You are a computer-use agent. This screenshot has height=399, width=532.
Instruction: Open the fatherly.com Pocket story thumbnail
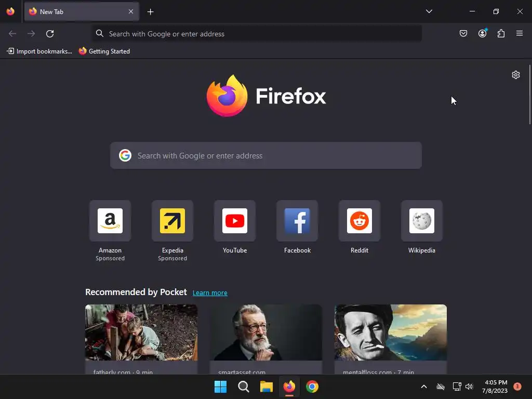(x=141, y=332)
